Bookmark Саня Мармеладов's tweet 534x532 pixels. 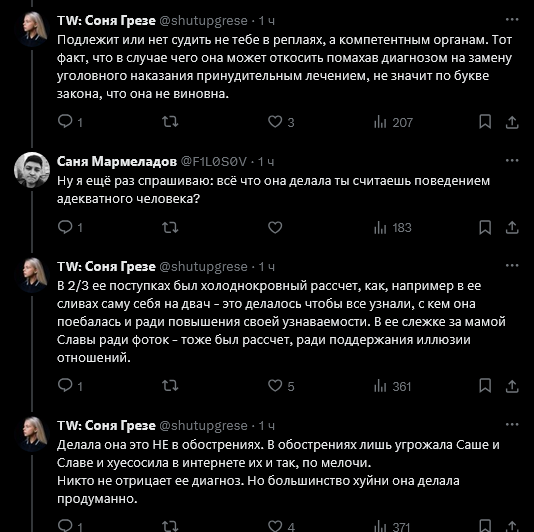(485, 227)
